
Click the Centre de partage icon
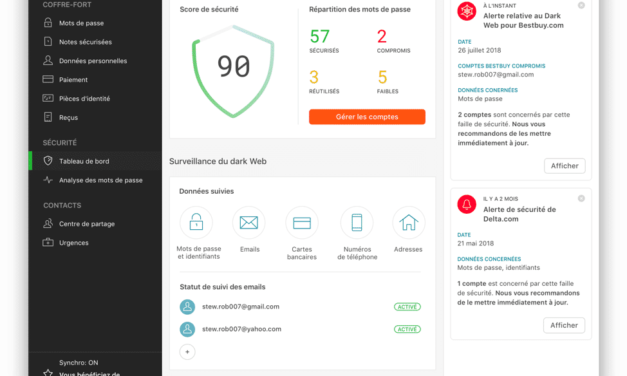(48, 224)
